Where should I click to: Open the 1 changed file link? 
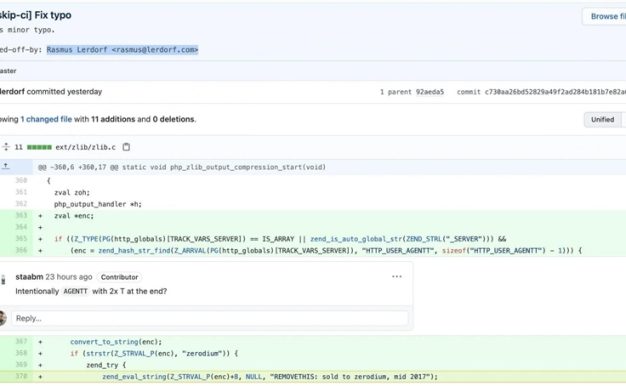coord(46,119)
